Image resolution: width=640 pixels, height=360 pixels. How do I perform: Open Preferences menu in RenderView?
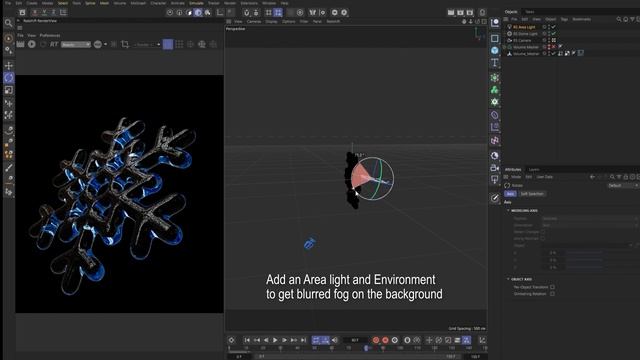(50, 36)
